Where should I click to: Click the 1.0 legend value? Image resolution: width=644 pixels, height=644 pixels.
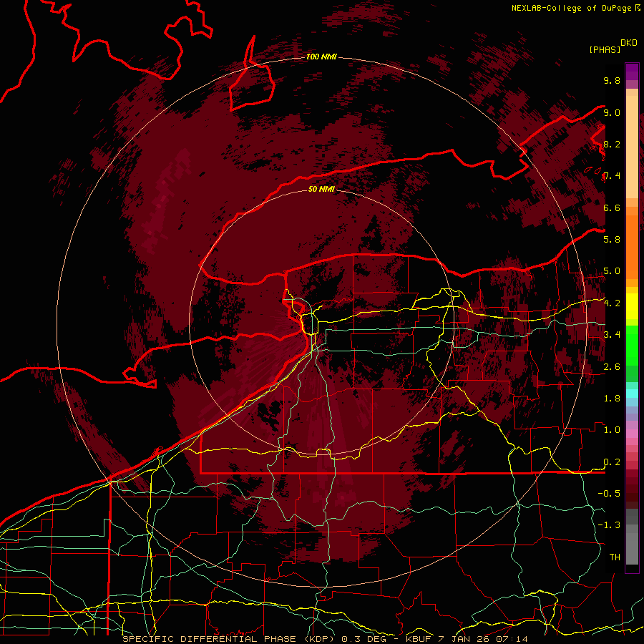[612, 430]
